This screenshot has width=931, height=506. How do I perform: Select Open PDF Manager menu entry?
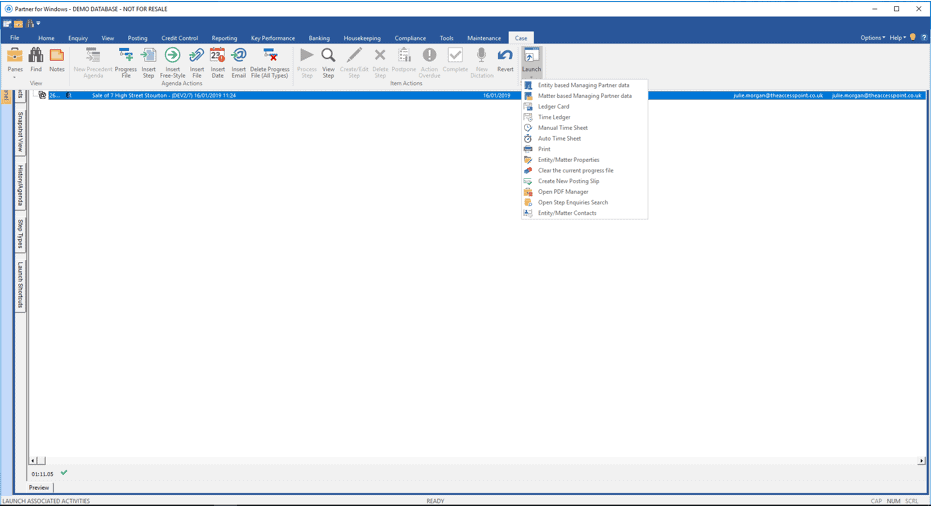563,192
